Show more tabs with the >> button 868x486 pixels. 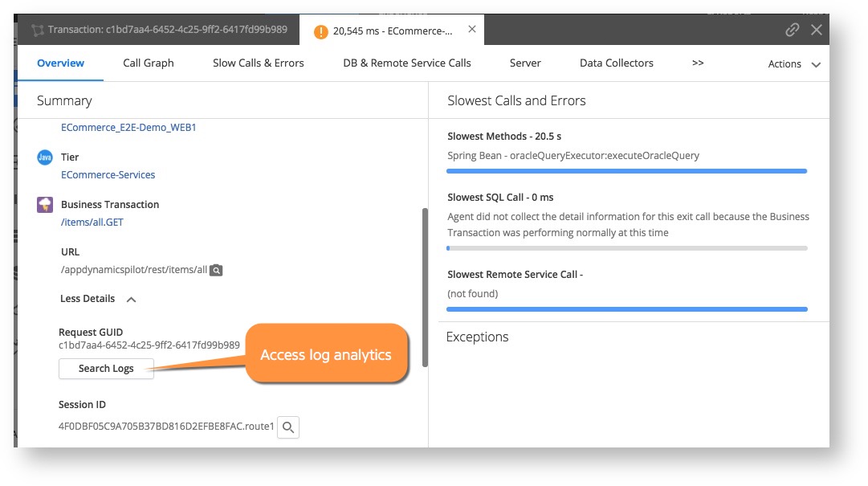coord(698,63)
